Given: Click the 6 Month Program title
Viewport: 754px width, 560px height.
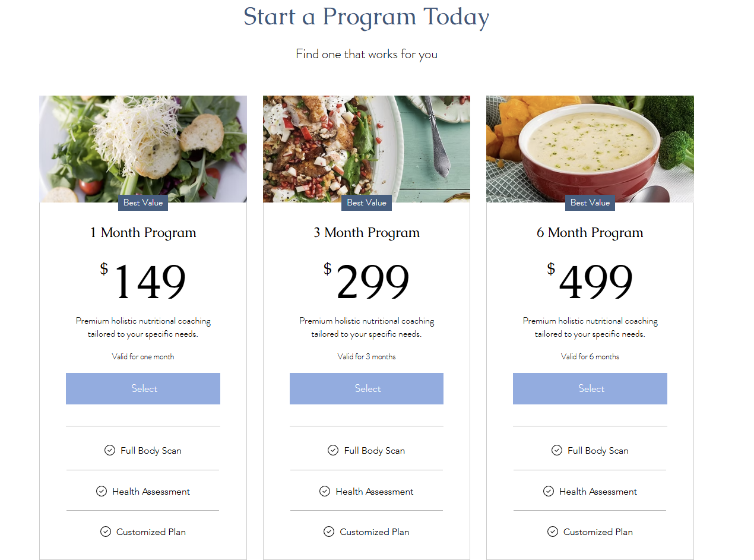Looking at the screenshot, I should tap(590, 233).
